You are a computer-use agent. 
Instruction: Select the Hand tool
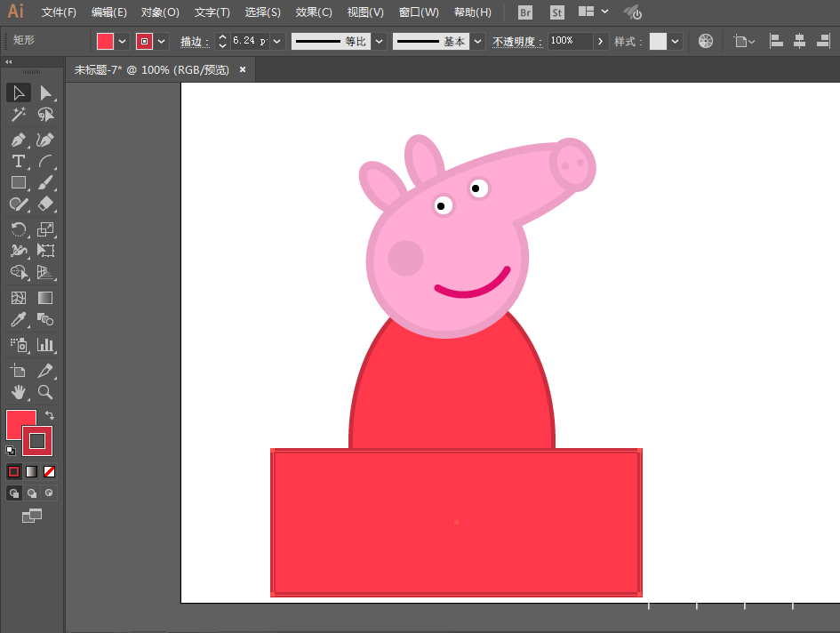click(18, 392)
